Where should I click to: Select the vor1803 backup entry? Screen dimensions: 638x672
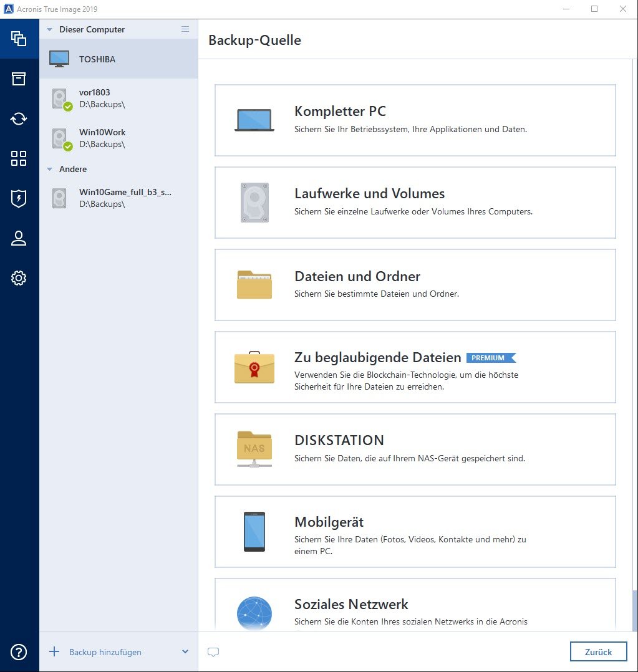118,98
